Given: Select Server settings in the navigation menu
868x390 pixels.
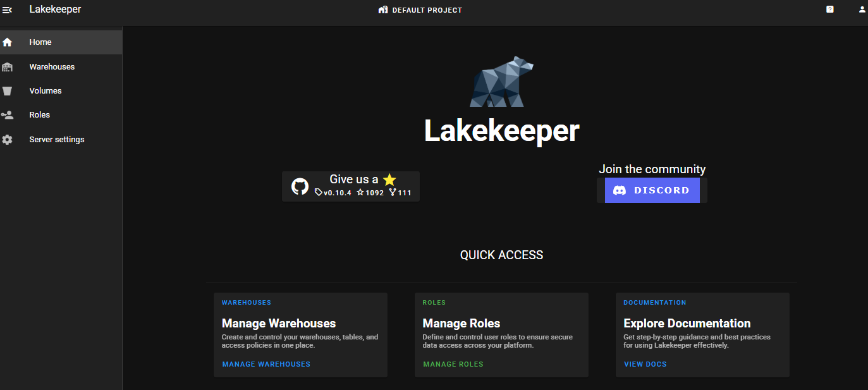Looking at the screenshot, I should (56, 140).
